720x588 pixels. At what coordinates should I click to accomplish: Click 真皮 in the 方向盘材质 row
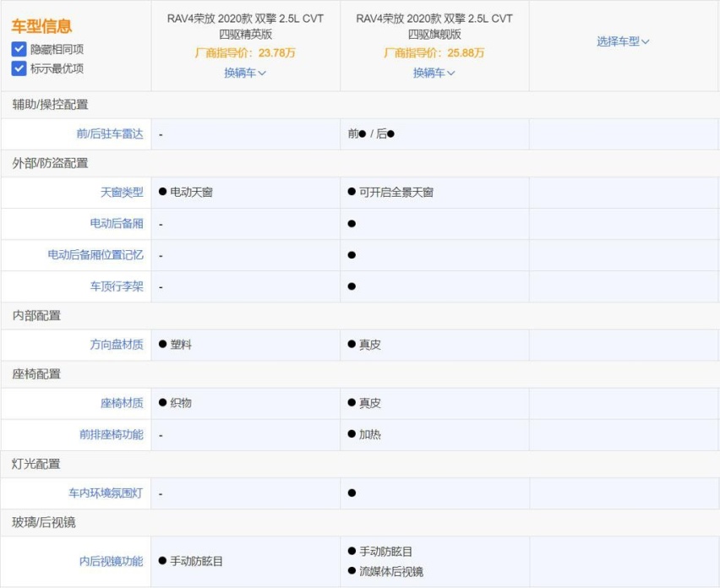point(370,344)
